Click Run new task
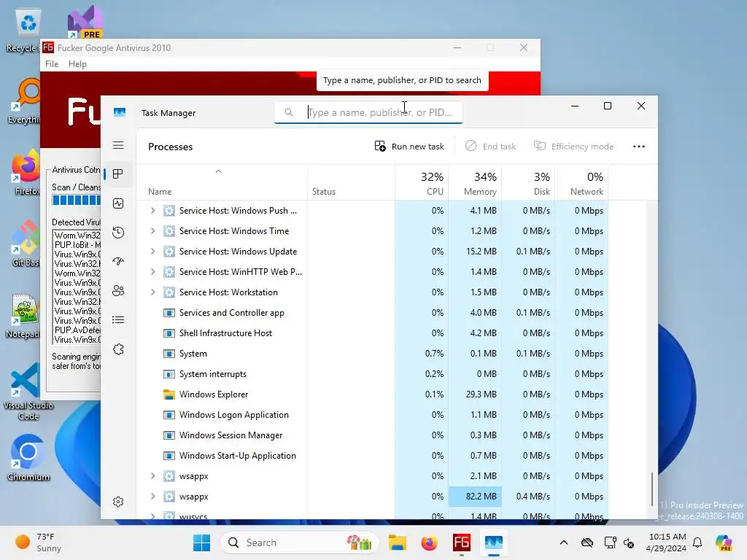This screenshot has width=747, height=560. coord(409,147)
